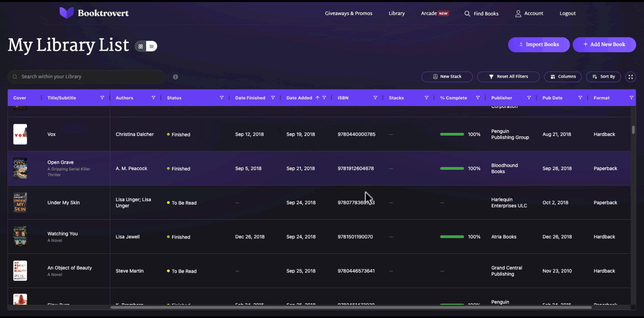Click author A. M. Peacock
This screenshot has width=644, height=318.
click(131, 168)
